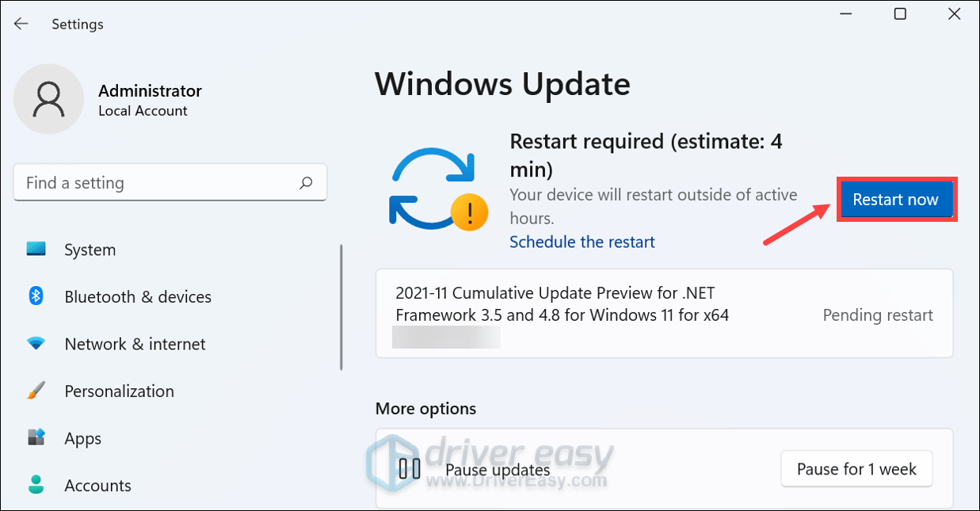980x511 pixels.
Task: Click the back arrow icon
Action: click(x=21, y=24)
